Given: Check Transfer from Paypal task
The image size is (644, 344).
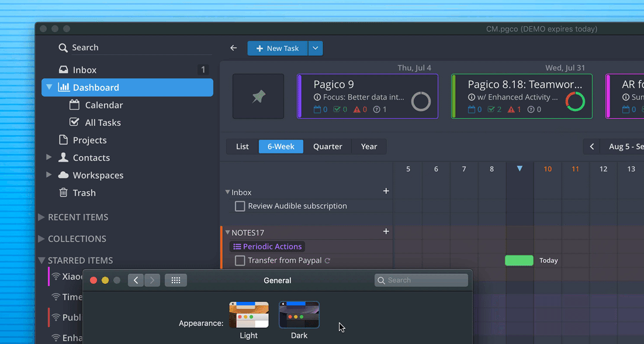Looking at the screenshot, I should point(240,260).
